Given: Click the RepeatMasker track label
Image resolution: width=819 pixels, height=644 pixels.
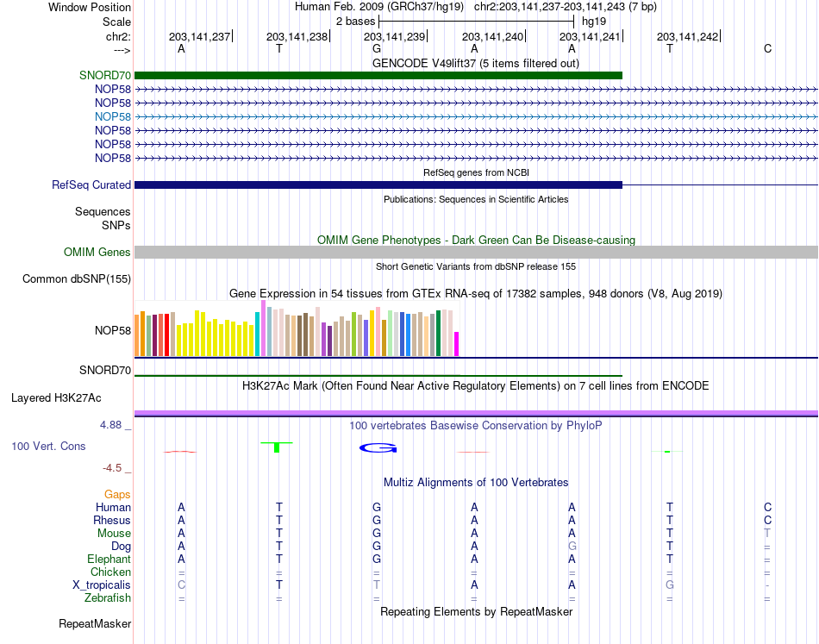Looking at the screenshot, I should click(95, 623).
